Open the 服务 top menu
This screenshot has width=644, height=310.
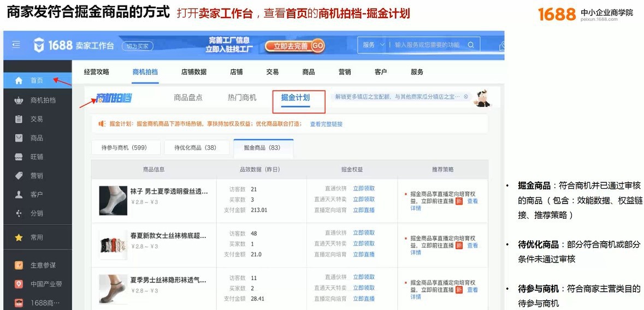[417, 72]
